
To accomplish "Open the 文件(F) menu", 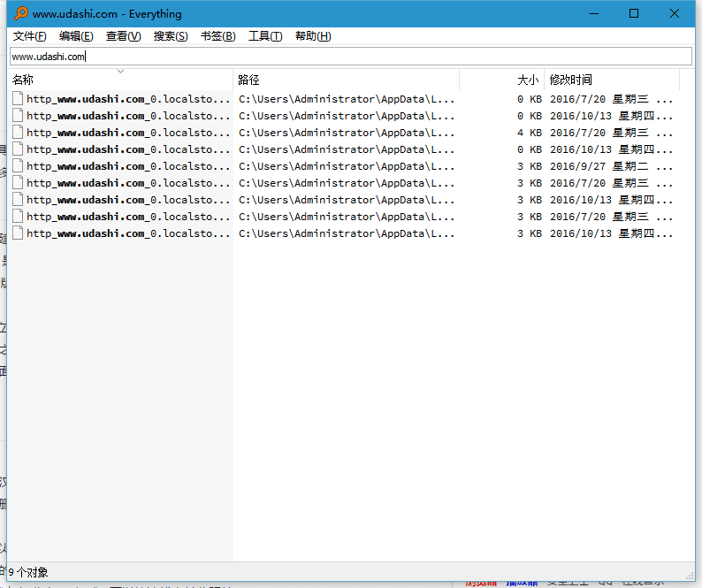I will coord(29,36).
